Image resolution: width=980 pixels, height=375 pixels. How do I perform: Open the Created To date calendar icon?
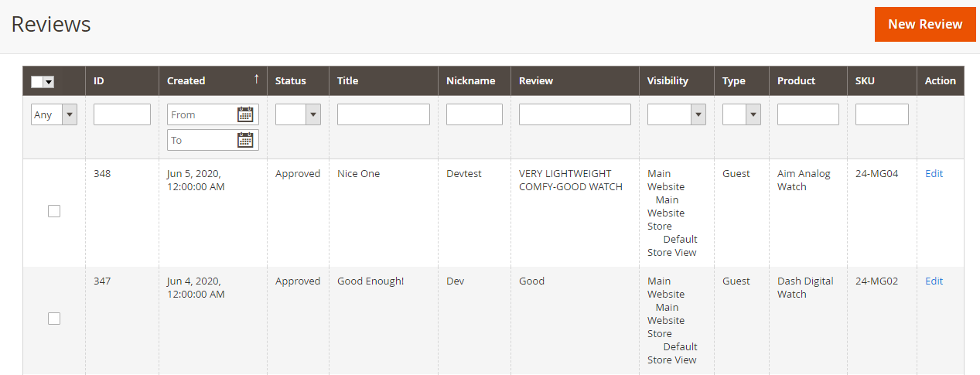click(245, 140)
